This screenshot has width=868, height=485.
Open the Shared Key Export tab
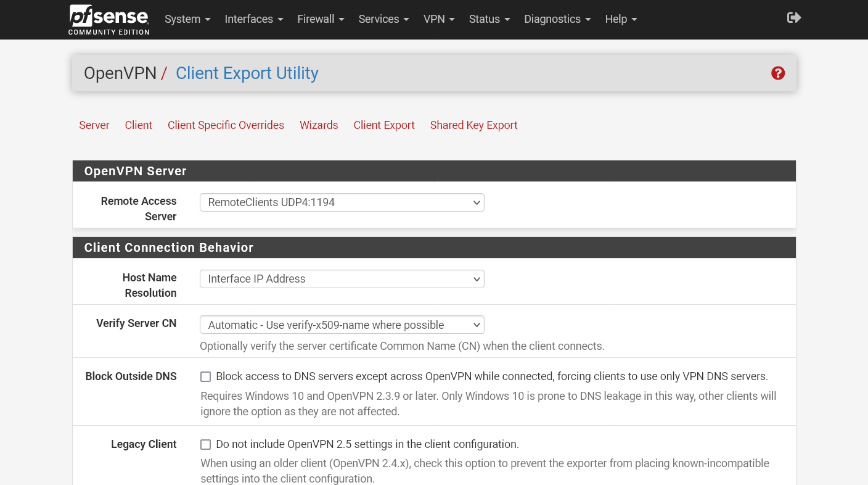[473, 125]
